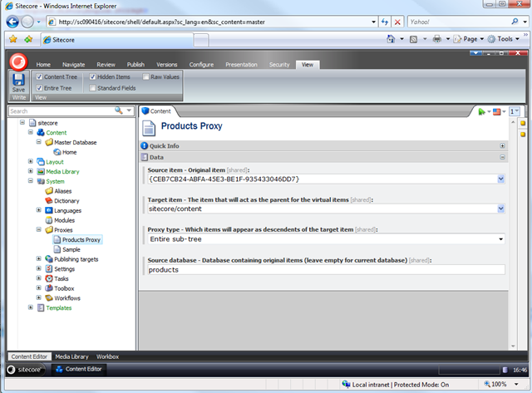Click the Tasks alarm clock icon
Viewport: 532px width, 393px height.
[x=49, y=278]
